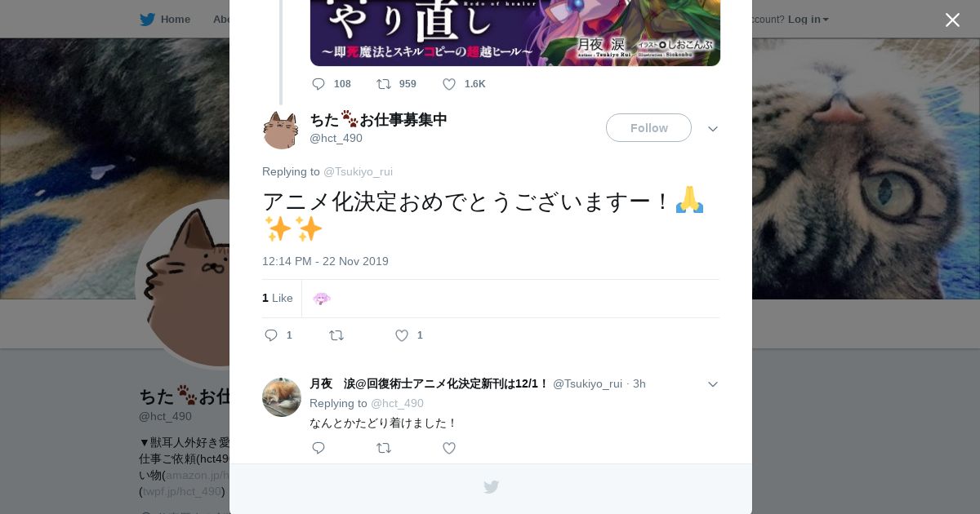980x514 pixels.
Task: Close the tweet overlay with the X icon
Action: (952, 20)
